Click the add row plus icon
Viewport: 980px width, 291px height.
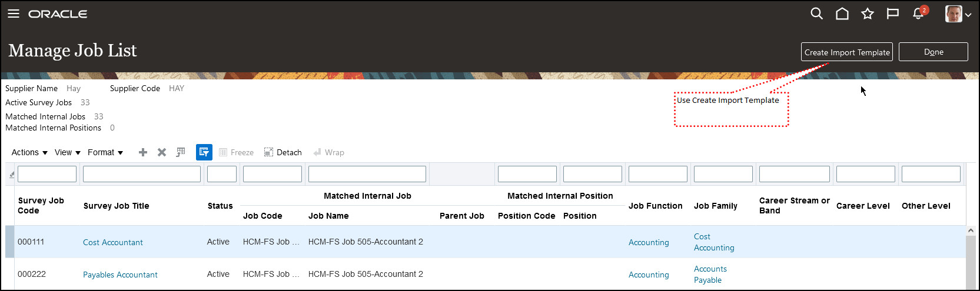143,152
